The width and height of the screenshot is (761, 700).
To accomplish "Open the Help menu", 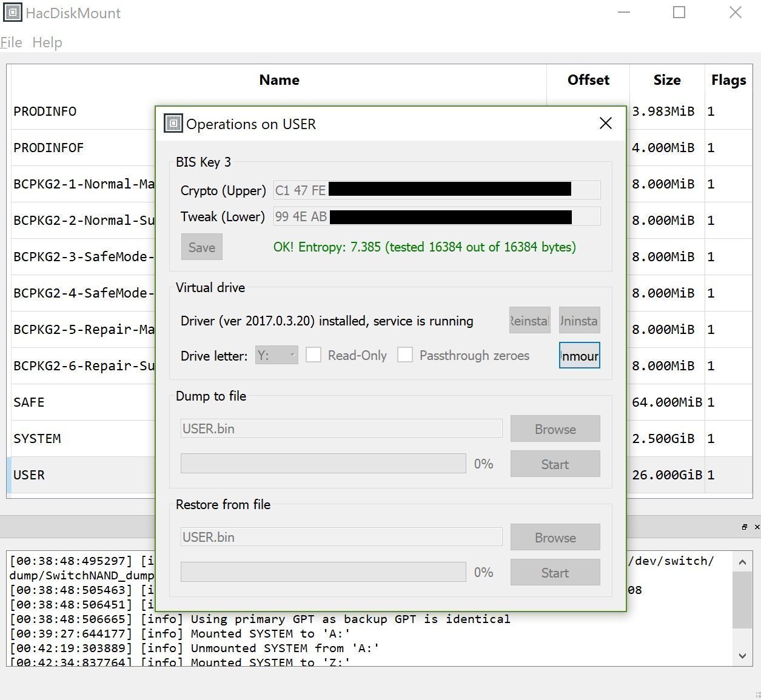I will point(47,42).
